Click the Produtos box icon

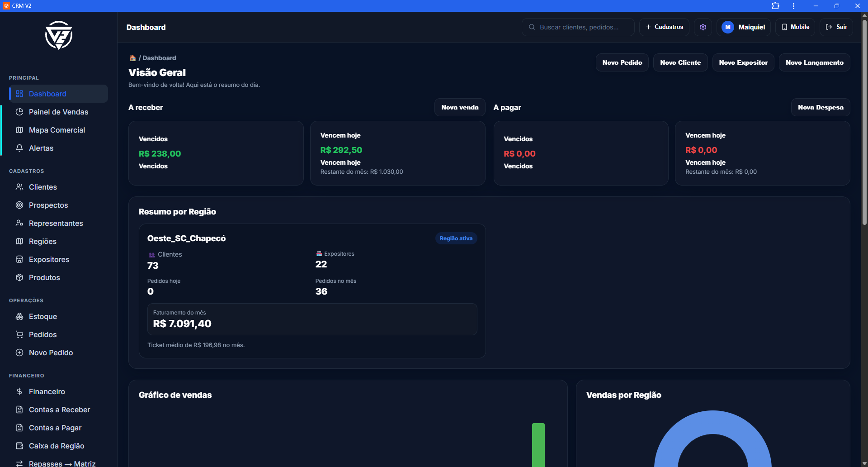19,277
